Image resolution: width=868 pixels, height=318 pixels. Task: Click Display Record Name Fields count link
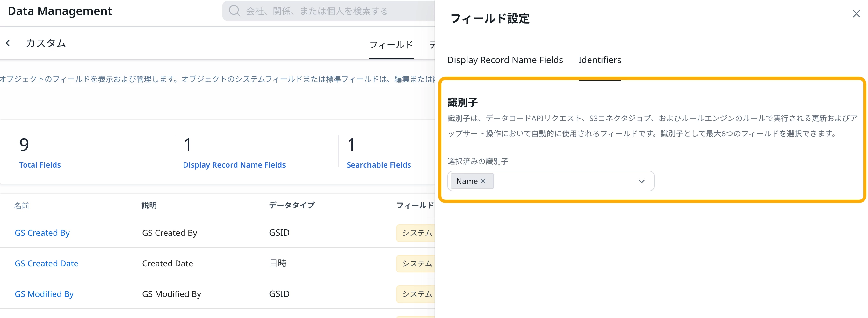(234, 165)
